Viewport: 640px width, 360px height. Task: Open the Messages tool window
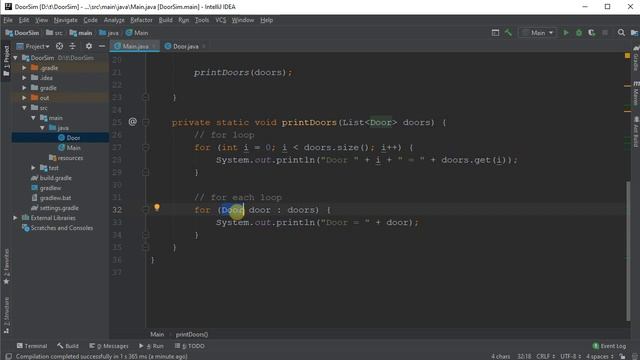click(109, 346)
